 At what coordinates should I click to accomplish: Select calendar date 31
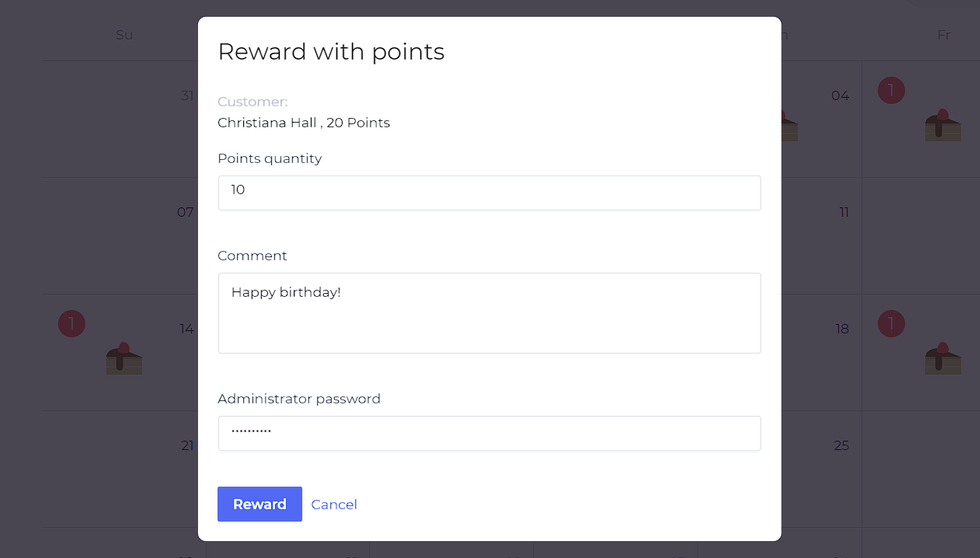188,96
